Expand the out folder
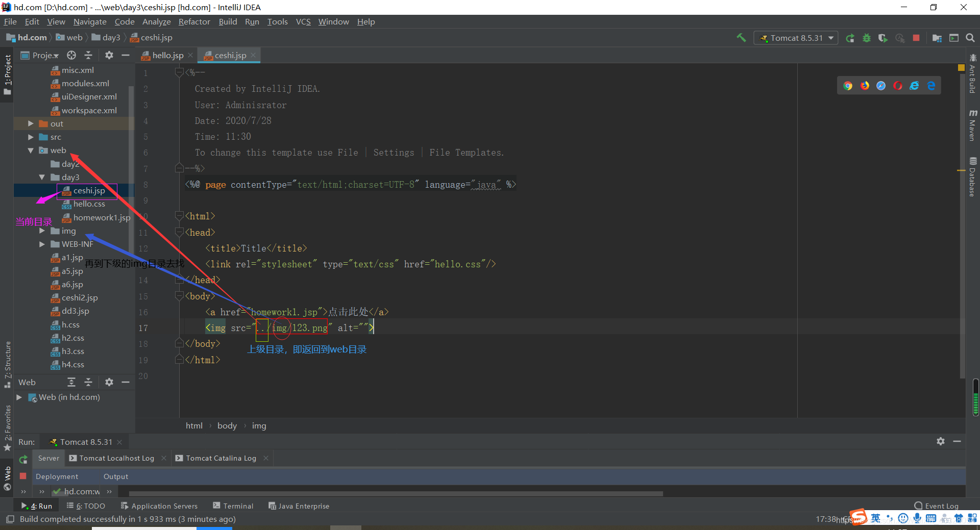The image size is (980, 530). tap(31, 123)
